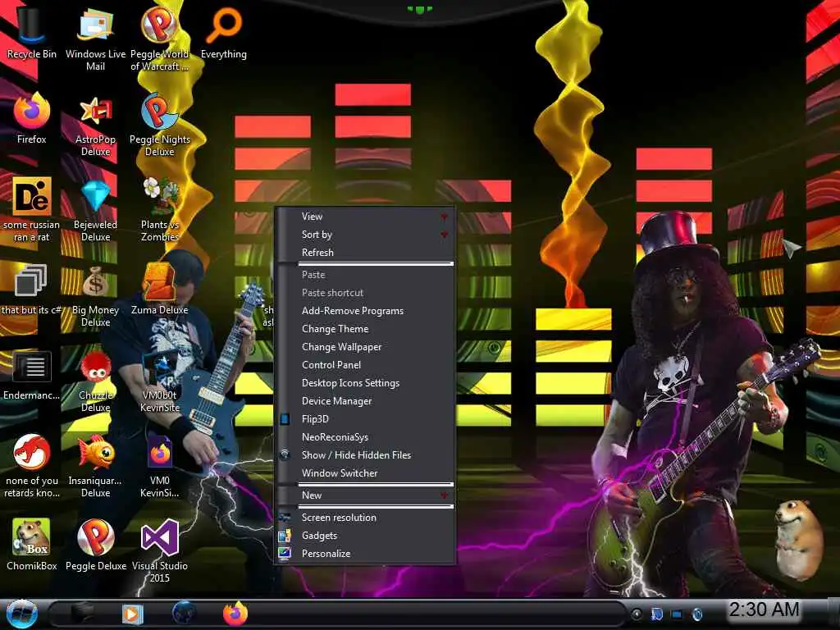This screenshot has height=630, width=840.
Task: Select Peggle World of Warcraft icon
Action: [x=160, y=38]
